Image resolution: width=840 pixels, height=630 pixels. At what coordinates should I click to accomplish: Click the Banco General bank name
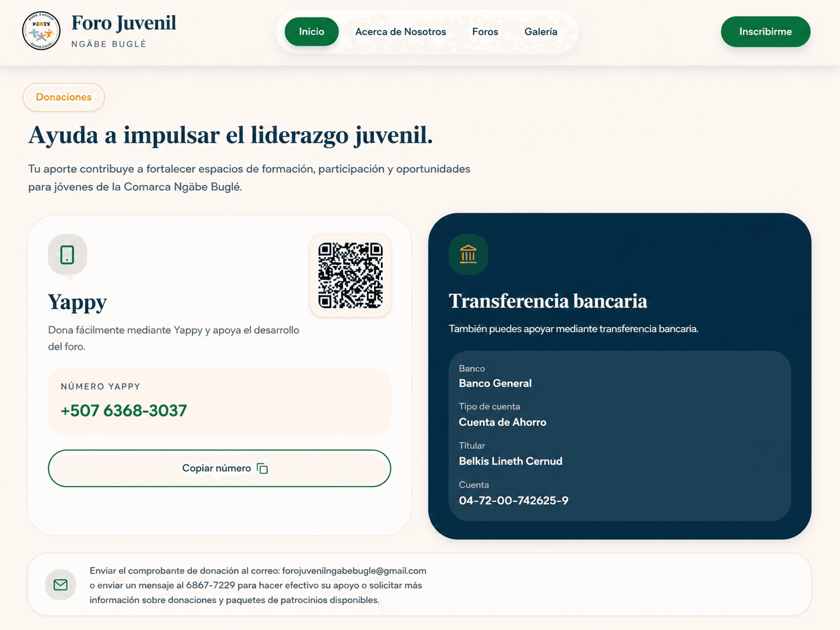click(495, 383)
